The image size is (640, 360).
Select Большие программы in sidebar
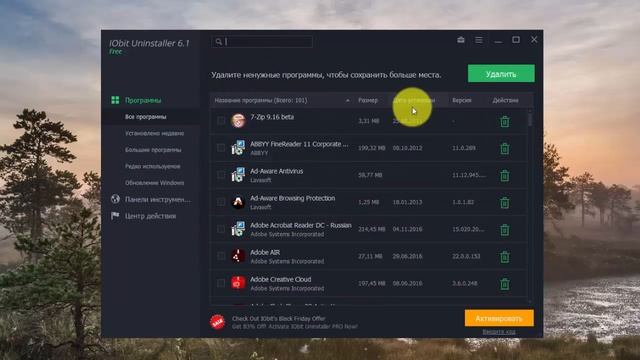point(153,150)
